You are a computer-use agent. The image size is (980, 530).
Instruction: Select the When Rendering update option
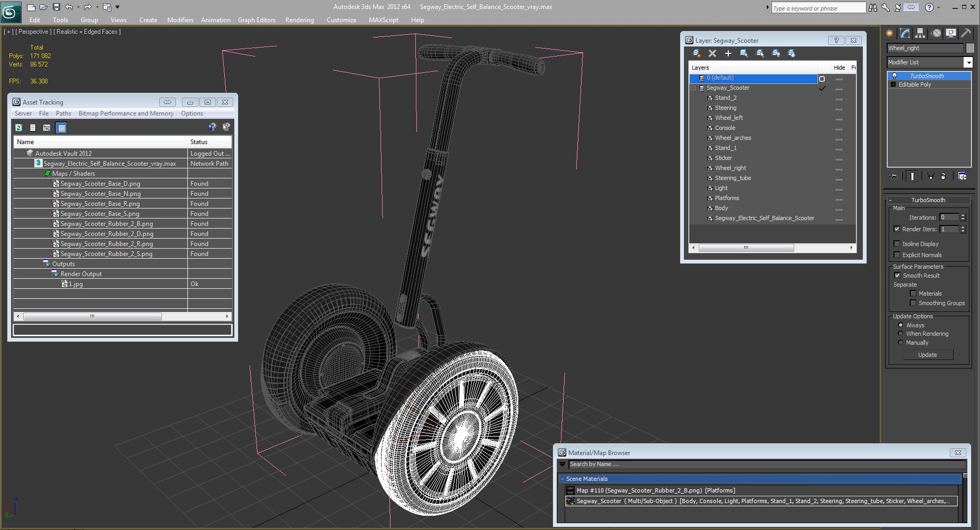tap(900, 334)
